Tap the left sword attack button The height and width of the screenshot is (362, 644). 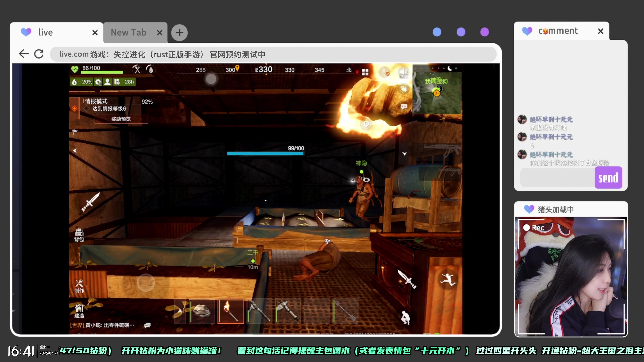click(x=90, y=202)
